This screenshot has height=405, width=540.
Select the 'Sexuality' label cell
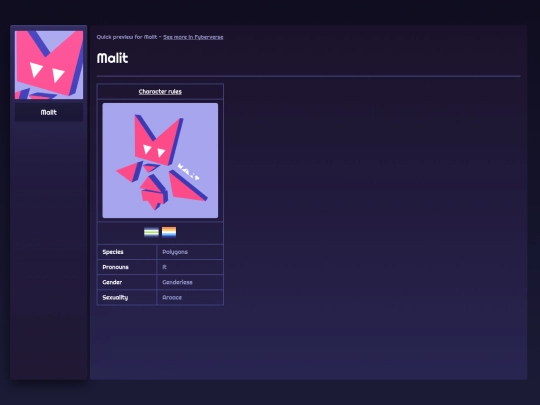pos(127,298)
